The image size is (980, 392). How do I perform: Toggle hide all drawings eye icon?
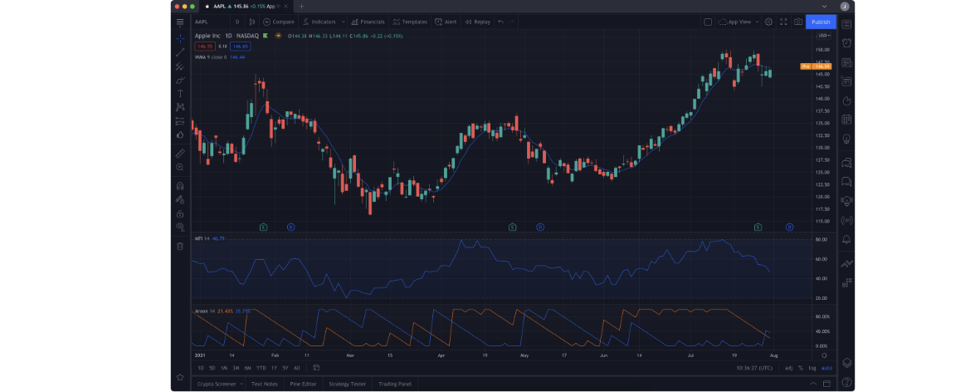[180, 227]
